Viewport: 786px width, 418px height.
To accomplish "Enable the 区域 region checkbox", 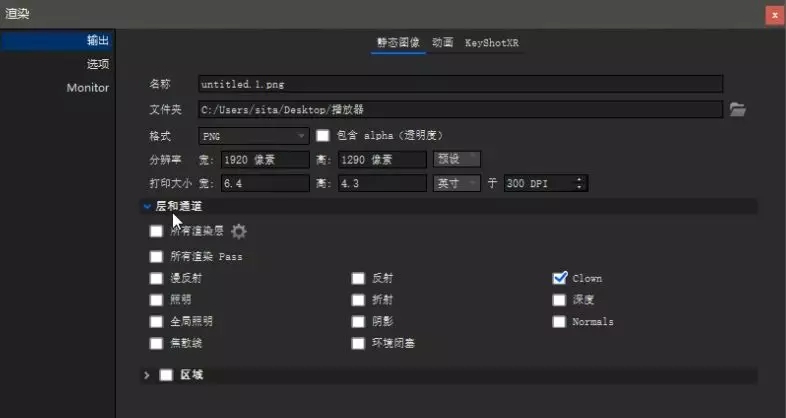I will pos(166,375).
